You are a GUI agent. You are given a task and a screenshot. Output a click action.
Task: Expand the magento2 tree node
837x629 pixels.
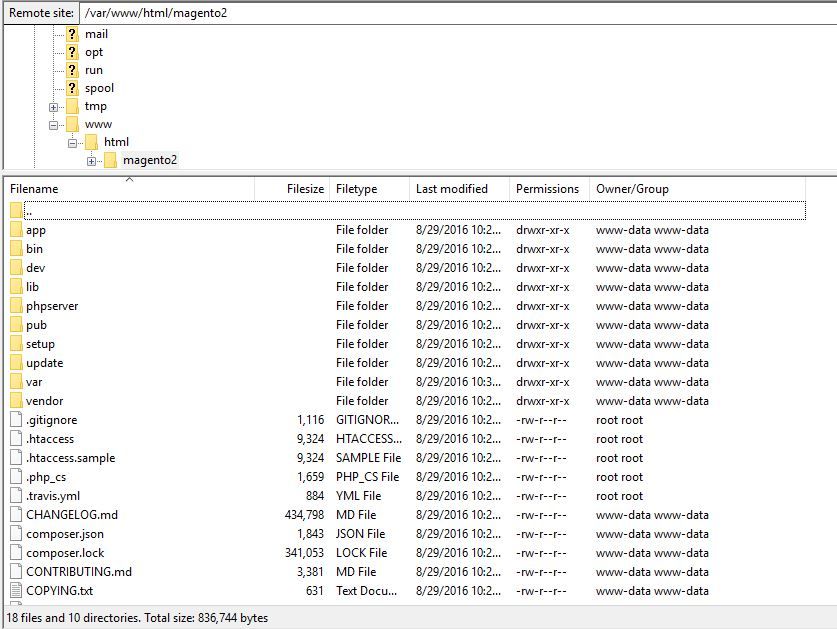pos(91,161)
